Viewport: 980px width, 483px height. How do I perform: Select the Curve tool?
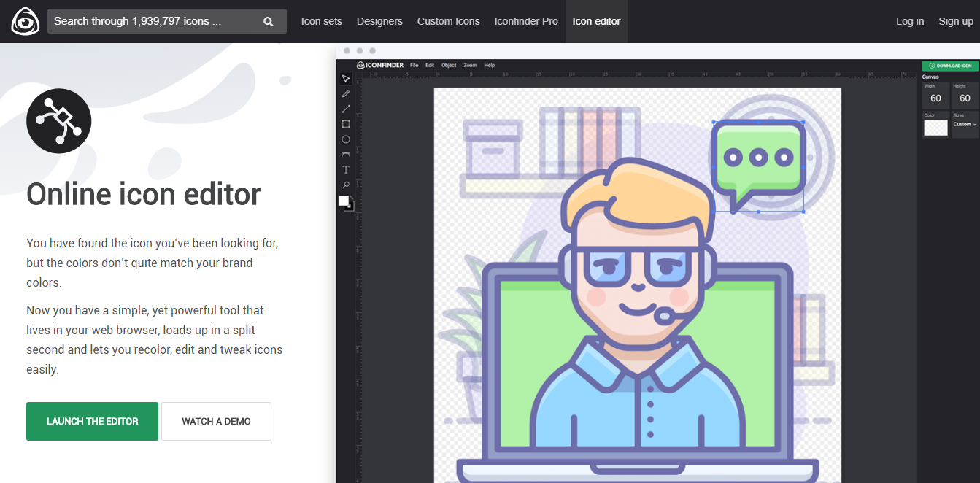pyautogui.click(x=346, y=154)
